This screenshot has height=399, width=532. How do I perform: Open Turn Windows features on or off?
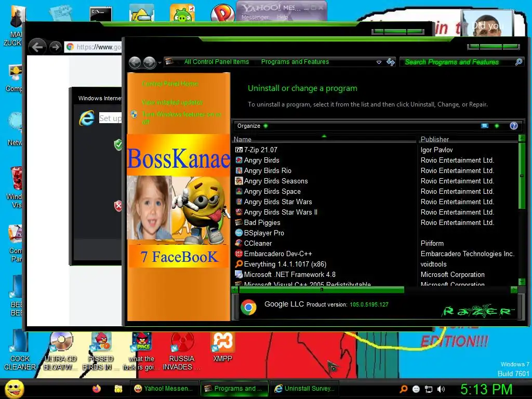[181, 118]
